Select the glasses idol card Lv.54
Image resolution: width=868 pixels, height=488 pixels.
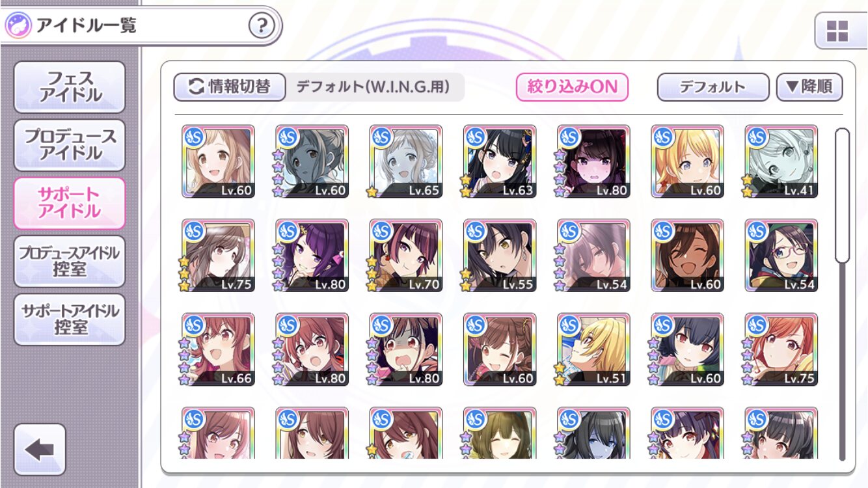click(781, 256)
